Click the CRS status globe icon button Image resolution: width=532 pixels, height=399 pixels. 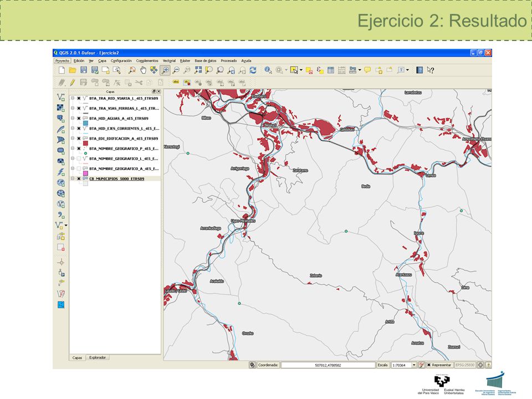(x=481, y=365)
